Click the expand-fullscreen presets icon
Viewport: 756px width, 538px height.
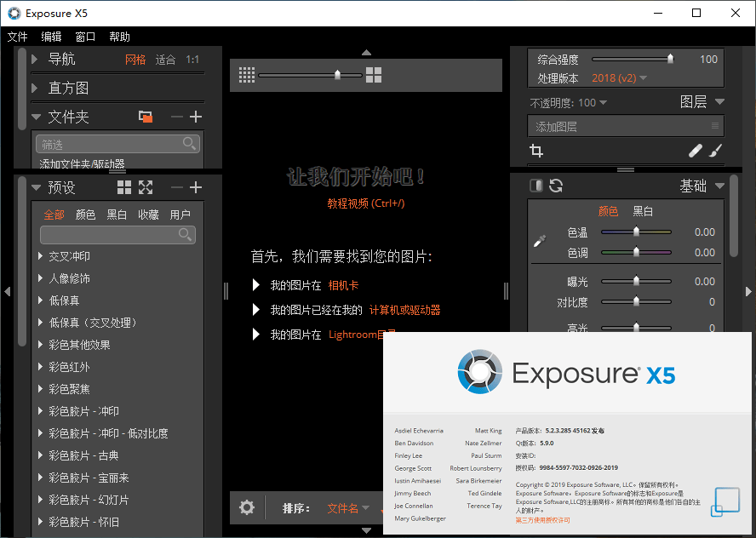click(146, 187)
